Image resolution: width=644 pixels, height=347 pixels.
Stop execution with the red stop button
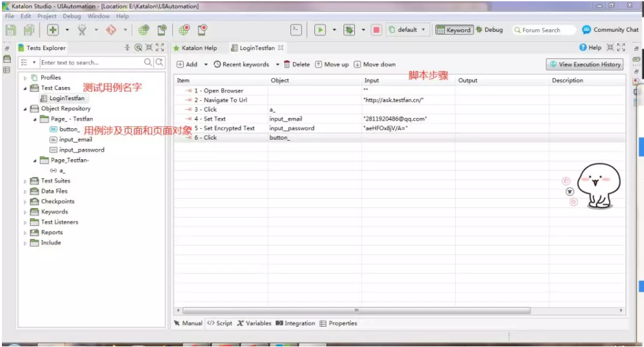(x=377, y=30)
